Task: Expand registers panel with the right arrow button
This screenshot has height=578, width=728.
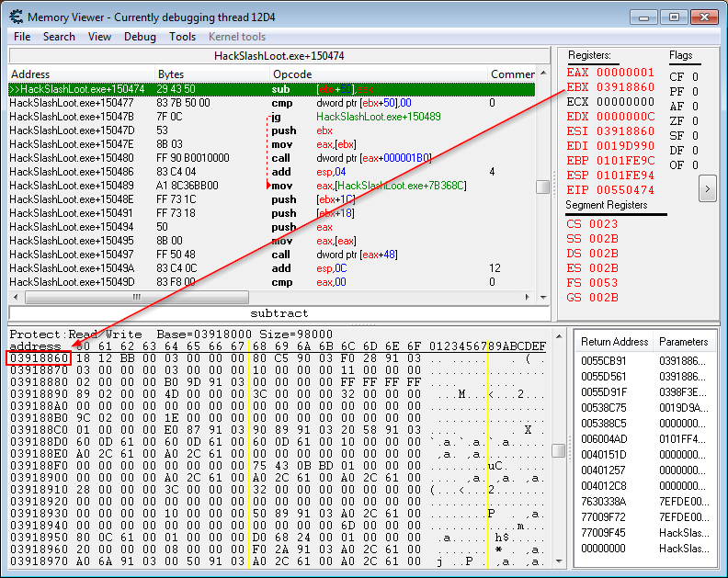Action: [707, 189]
